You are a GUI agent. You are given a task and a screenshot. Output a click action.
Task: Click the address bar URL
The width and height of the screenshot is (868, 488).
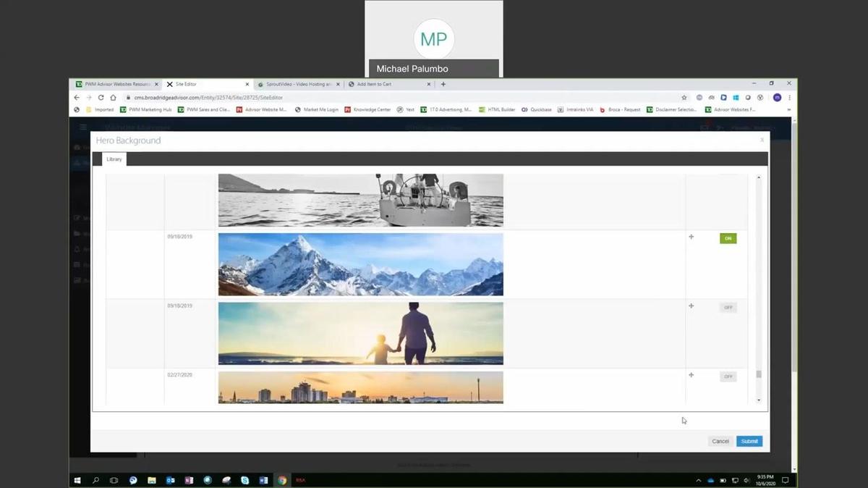point(208,98)
